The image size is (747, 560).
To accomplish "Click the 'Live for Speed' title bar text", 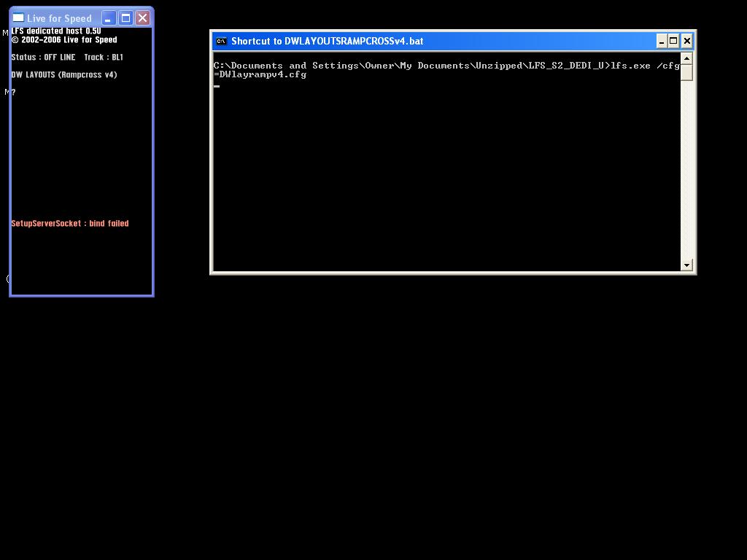I will (59, 18).
